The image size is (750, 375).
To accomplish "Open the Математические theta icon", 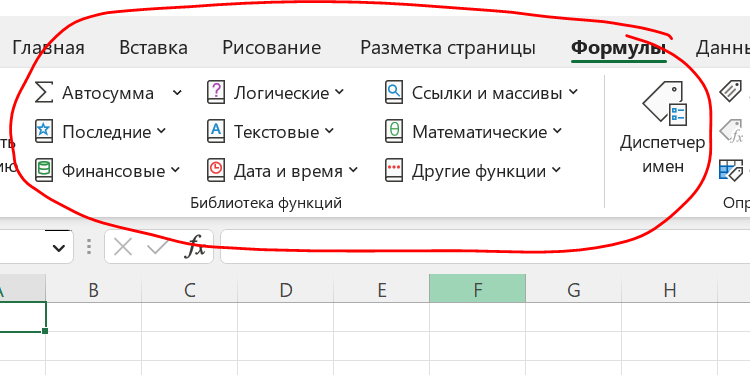I will pos(394,132).
